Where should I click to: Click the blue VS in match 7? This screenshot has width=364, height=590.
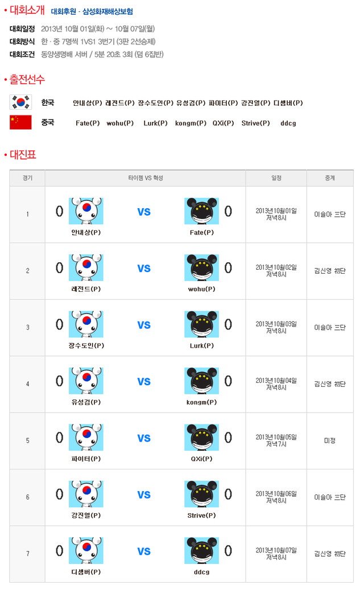[144, 552]
